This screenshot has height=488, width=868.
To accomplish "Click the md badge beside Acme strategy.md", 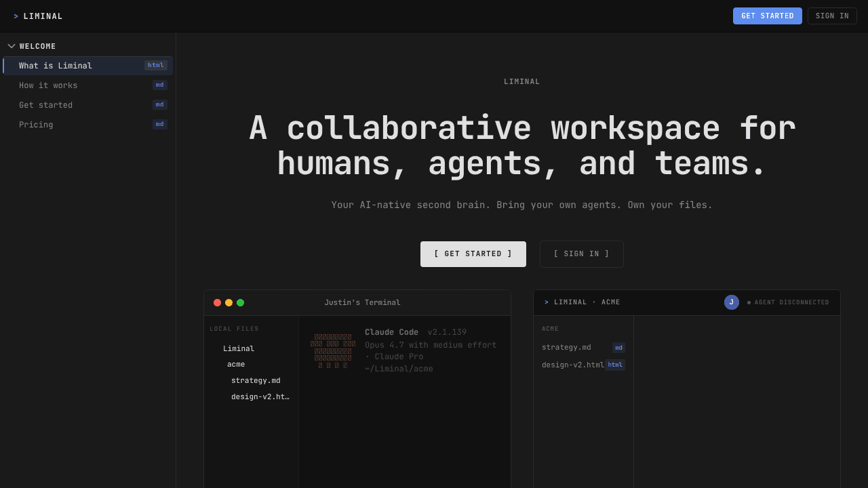I will pyautogui.click(x=618, y=348).
